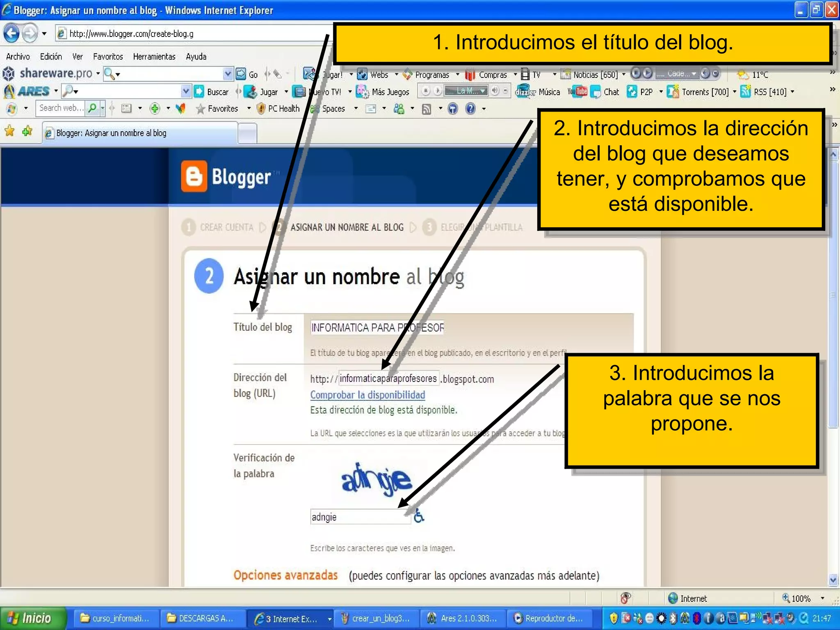The height and width of the screenshot is (630, 840).
Task: Click the blog URL address input field
Action: point(389,378)
